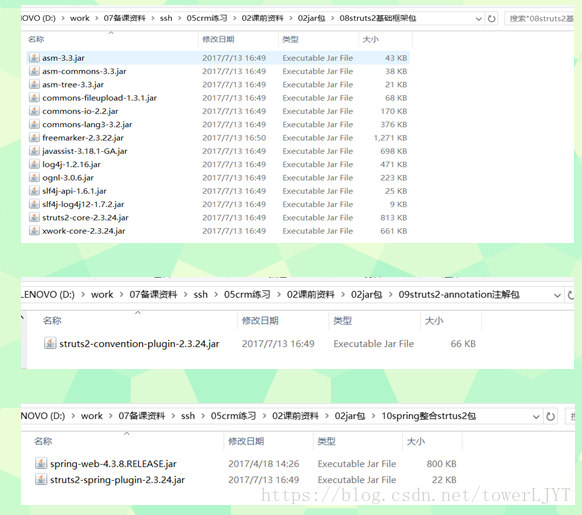The width and height of the screenshot is (582, 515).
Task: Select the asm-3.3.jar file icon
Action: (x=34, y=58)
